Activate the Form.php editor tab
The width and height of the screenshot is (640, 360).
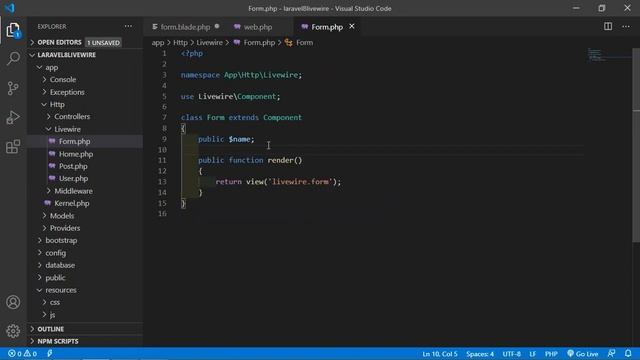point(327,27)
